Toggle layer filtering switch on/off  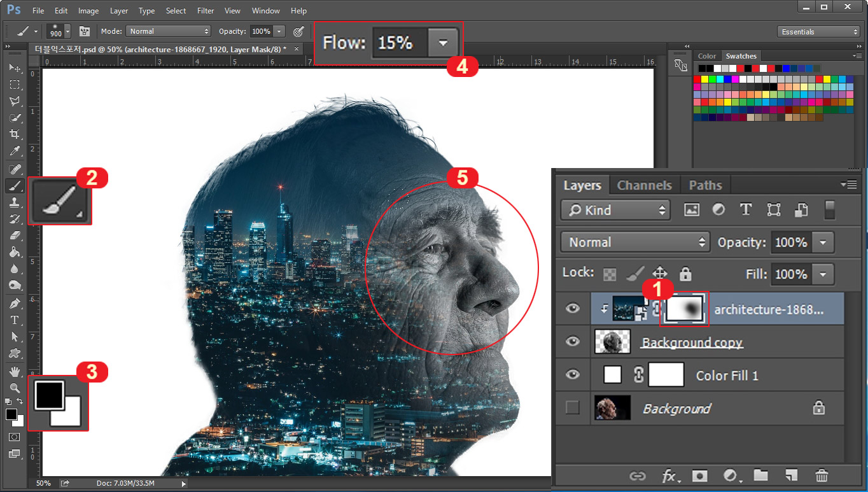pyautogui.click(x=829, y=210)
